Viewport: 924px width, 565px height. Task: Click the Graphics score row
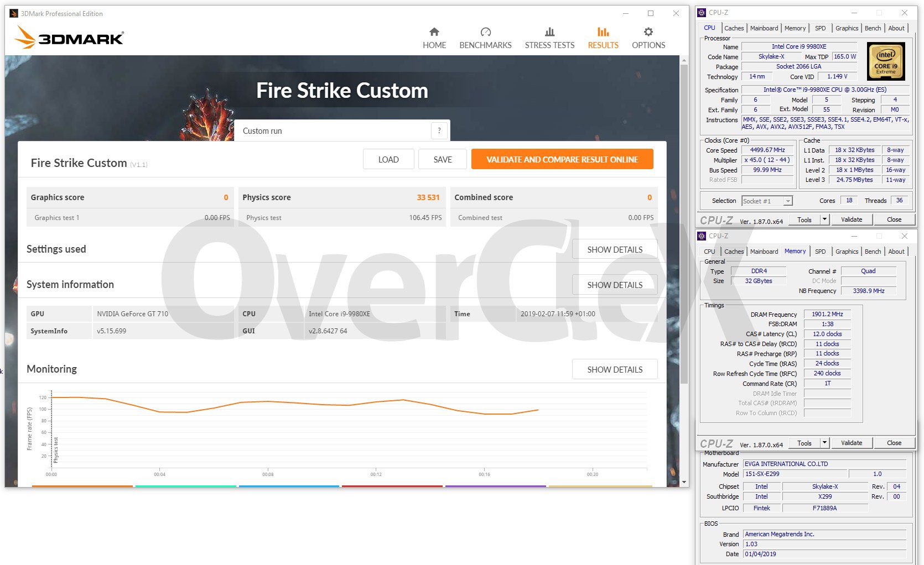pyautogui.click(x=130, y=197)
